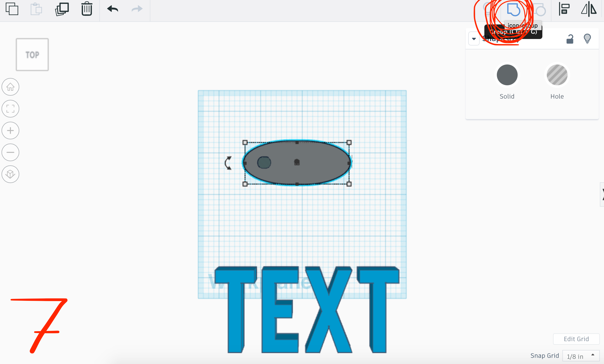The height and width of the screenshot is (364, 604).
Task: Click the Duplicate and repeat icon
Action: click(x=62, y=9)
